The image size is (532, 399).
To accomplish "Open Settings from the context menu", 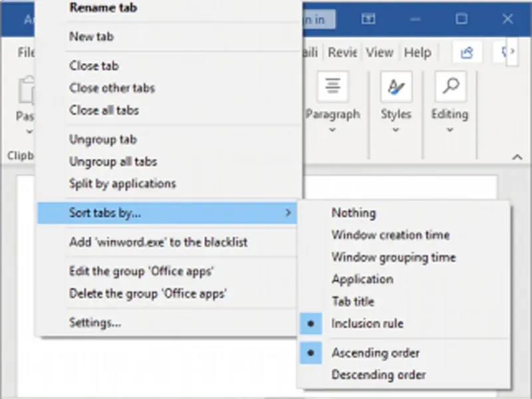I will point(95,323).
